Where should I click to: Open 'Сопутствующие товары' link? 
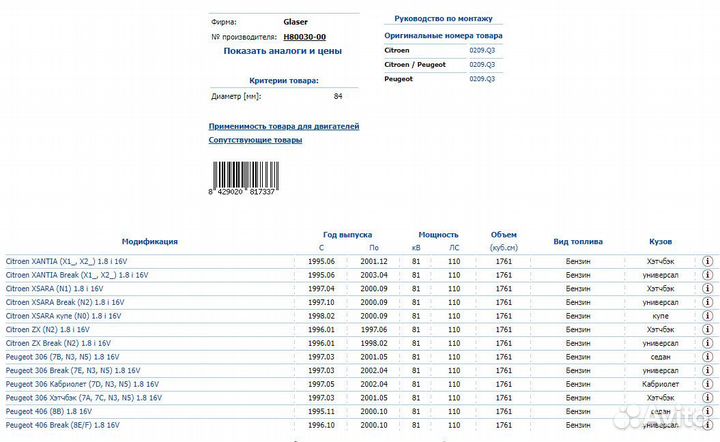pos(255,140)
